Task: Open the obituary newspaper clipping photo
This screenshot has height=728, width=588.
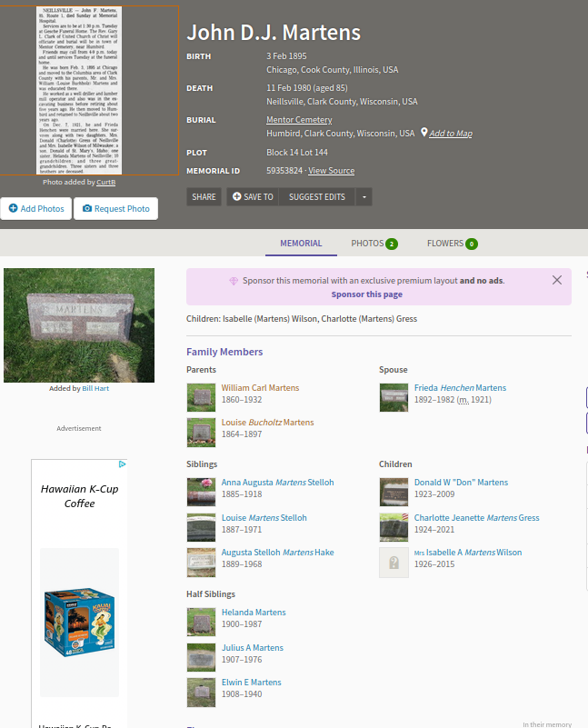Action: pos(89,90)
